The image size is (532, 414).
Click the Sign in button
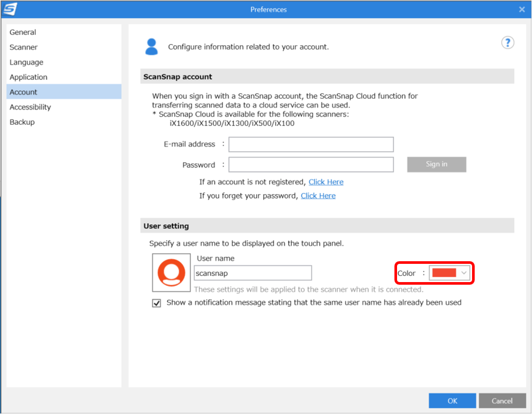coord(436,164)
